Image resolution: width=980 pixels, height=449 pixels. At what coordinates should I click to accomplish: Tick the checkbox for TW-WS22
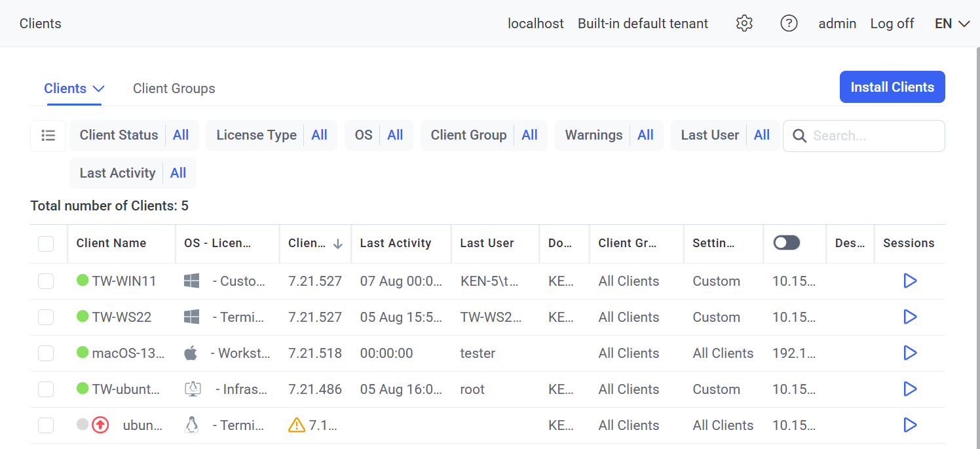(46, 317)
